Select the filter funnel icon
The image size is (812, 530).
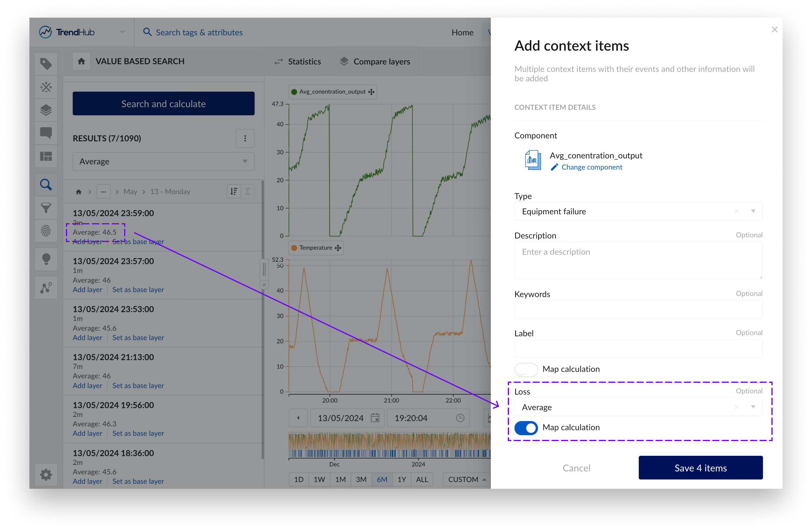[46, 208]
